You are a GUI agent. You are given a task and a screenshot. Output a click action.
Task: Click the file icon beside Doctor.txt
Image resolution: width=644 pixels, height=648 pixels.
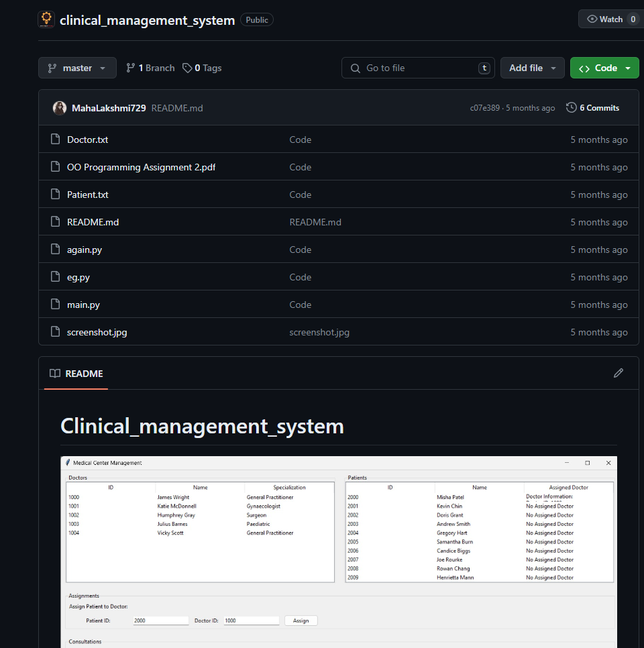(56, 140)
